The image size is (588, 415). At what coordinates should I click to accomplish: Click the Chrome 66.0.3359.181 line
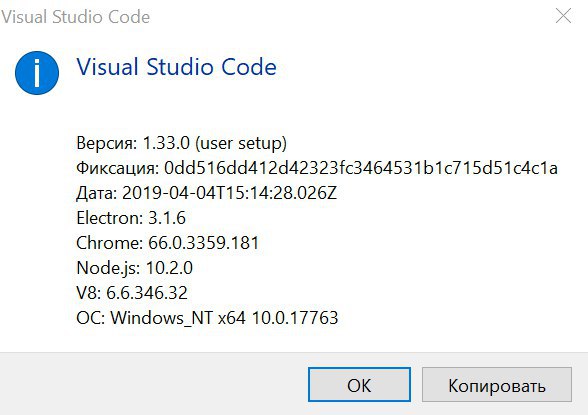(x=168, y=243)
